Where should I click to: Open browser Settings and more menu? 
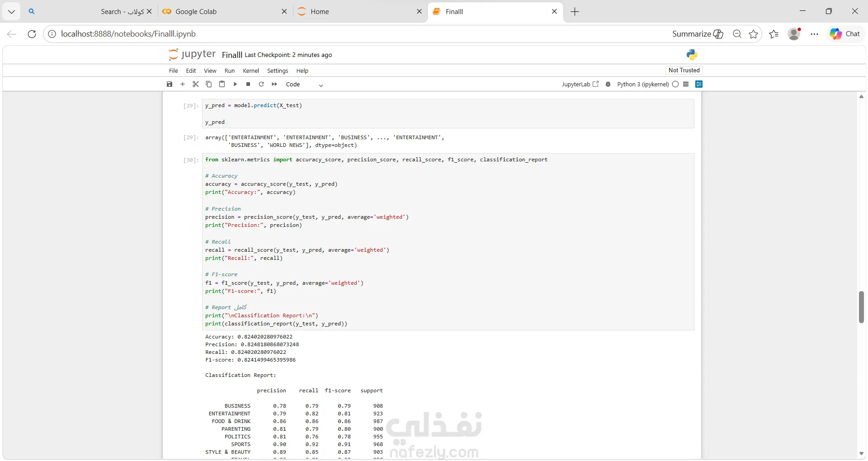click(815, 34)
